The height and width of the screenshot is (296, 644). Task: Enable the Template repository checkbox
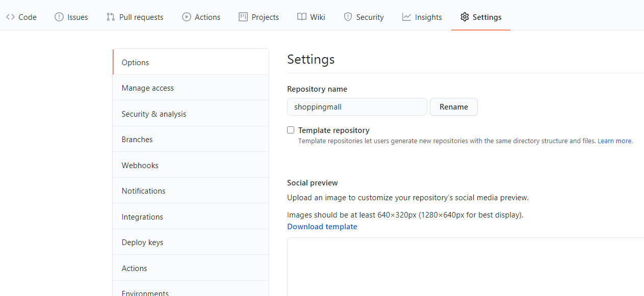click(x=291, y=130)
